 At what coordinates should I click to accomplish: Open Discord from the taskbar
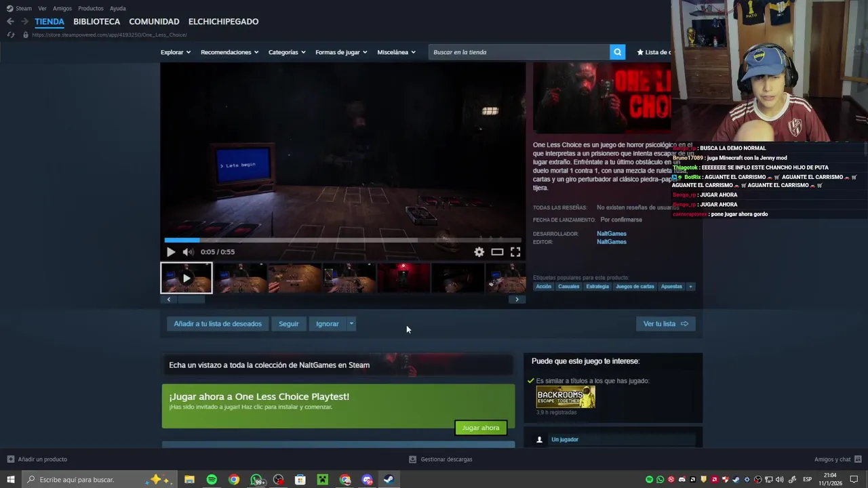coord(367,480)
